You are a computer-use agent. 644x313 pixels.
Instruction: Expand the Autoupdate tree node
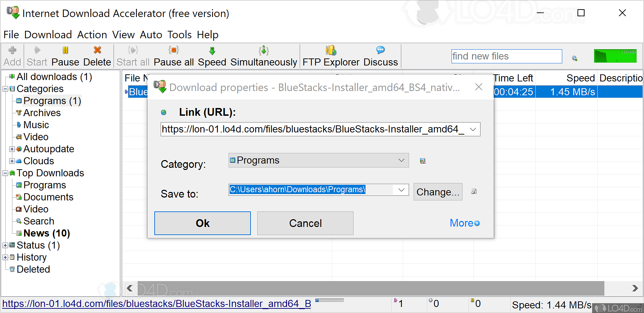pyautogui.click(x=12, y=149)
